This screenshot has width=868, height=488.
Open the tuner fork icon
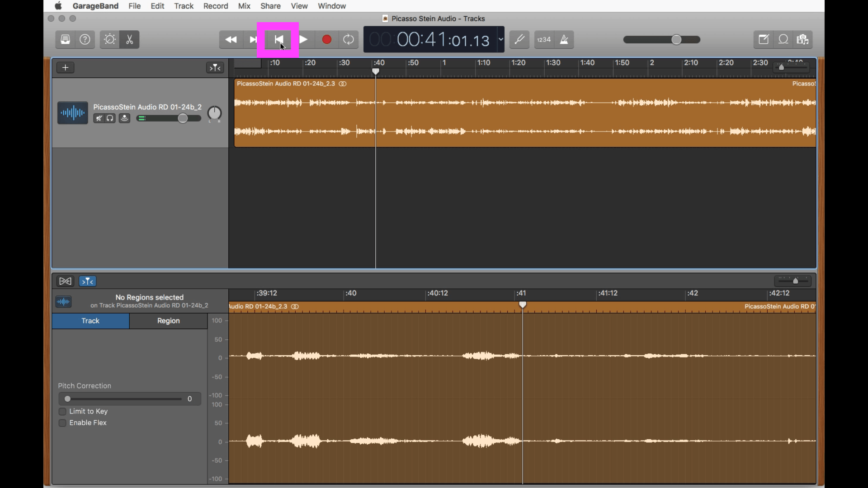(519, 40)
